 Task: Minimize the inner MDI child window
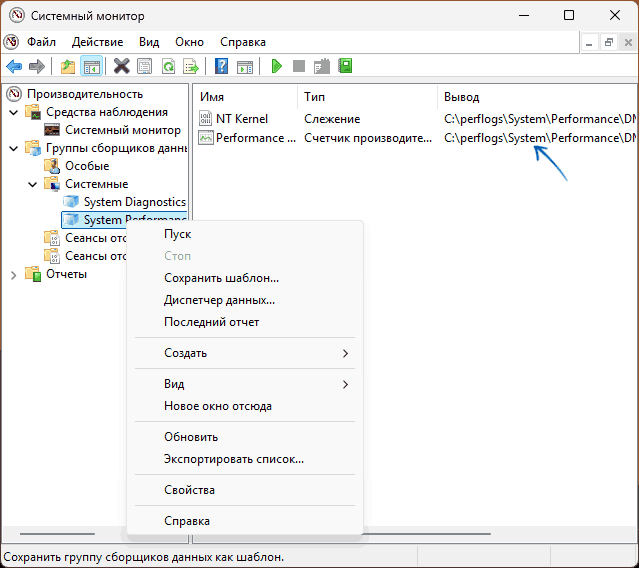coord(589,42)
